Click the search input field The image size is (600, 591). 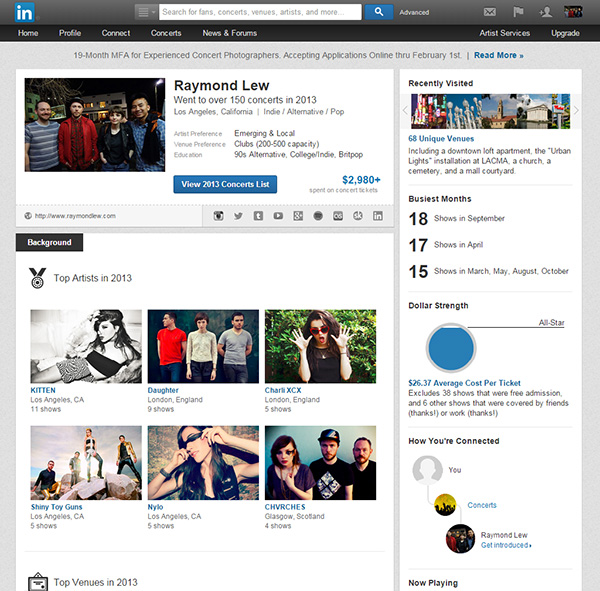coord(260,12)
